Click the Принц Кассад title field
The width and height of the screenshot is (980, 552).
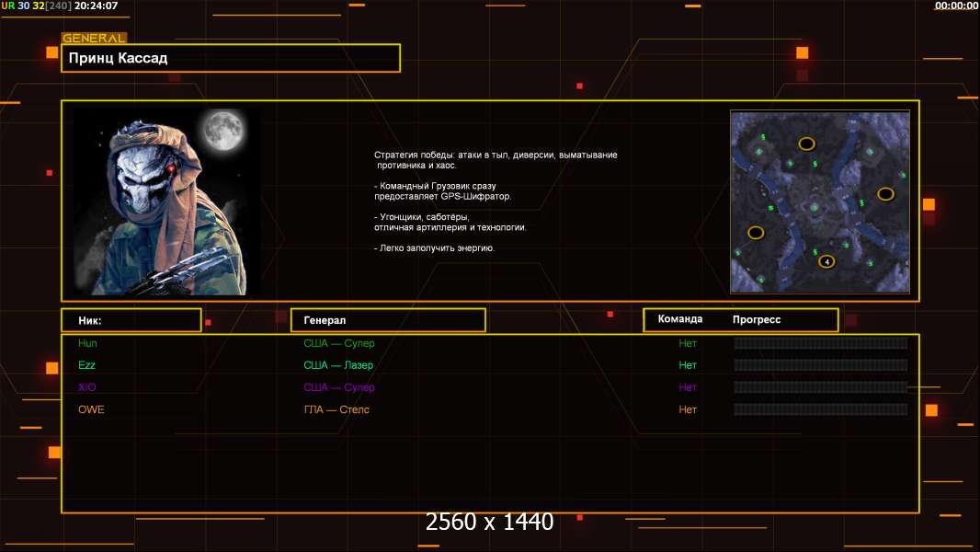pos(231,58)
